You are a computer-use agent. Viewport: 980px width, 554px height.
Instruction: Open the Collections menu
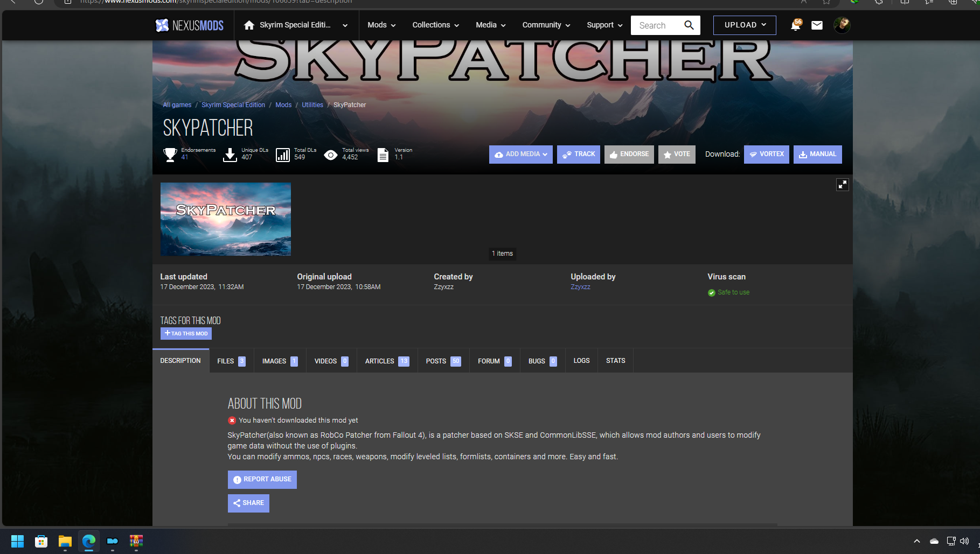(435, 25)
